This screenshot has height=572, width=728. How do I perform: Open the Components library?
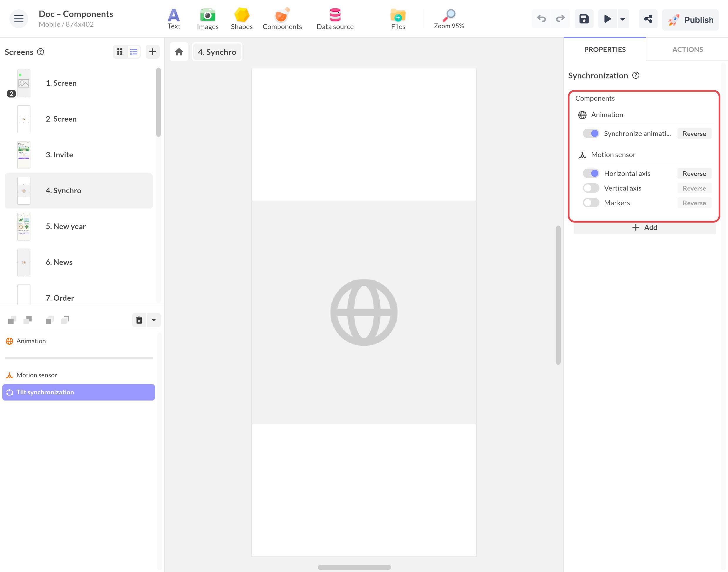click(x=282, y=19)
